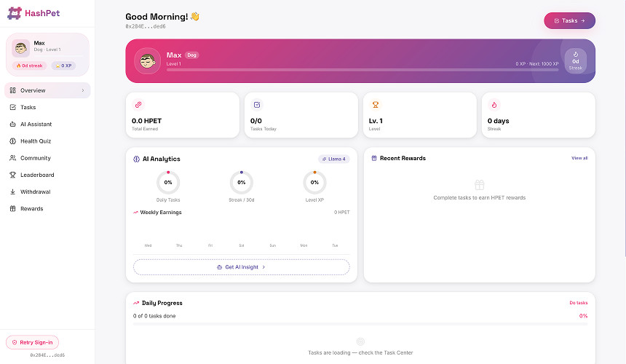Open Tasks in the sidebar
Image resolution: width=626 pixels, height=364 pixels.
pos(28,107)
